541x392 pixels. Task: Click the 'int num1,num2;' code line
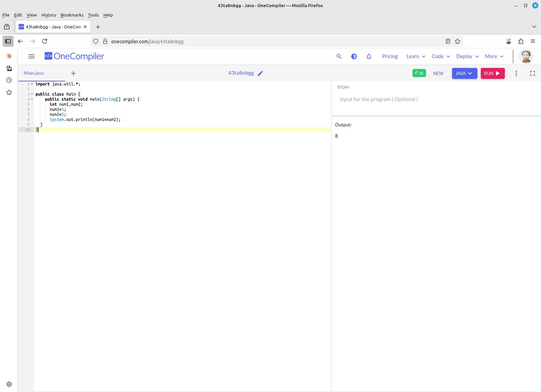tap(66, 104)
